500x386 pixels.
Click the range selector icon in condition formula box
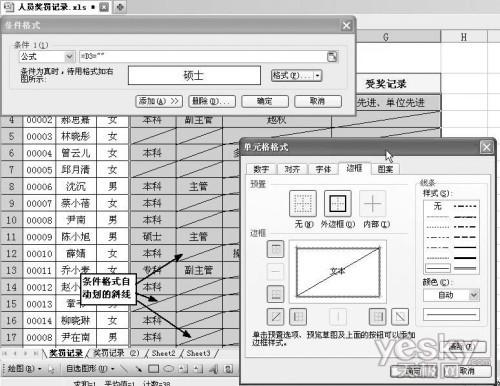point(332,56)
